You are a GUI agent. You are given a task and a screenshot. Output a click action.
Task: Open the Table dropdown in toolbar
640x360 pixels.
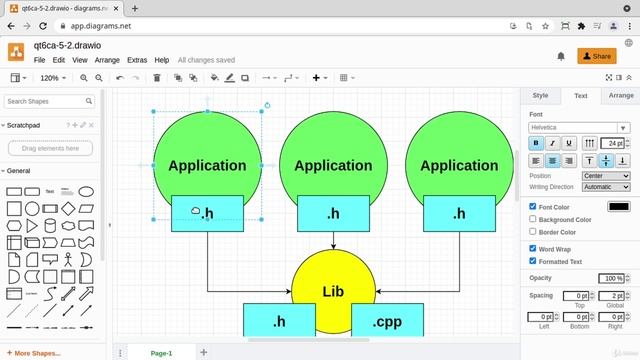point(347,78)
